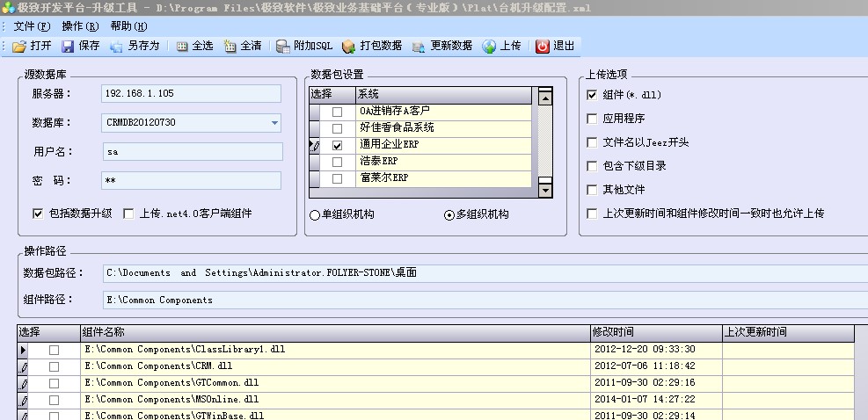Click the 组件路径 E:\Common Components field

point(485,300)
